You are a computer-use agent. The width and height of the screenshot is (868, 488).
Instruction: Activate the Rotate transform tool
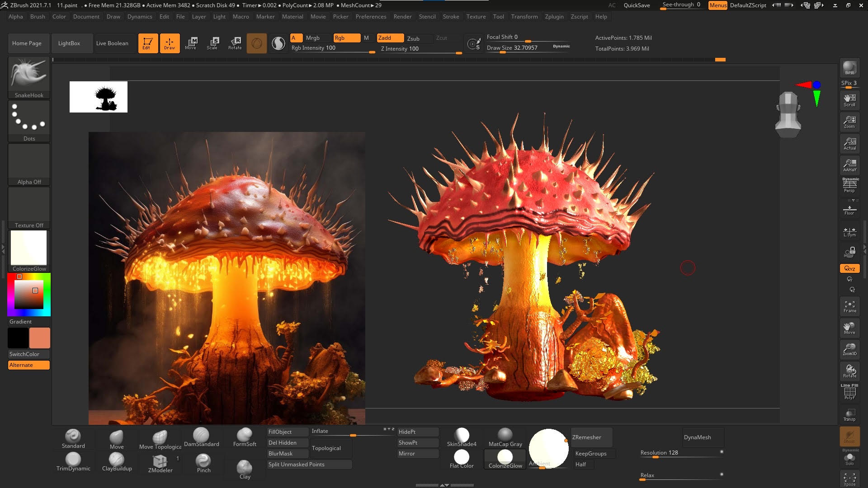pyautogui.click(x=235, y=43)
